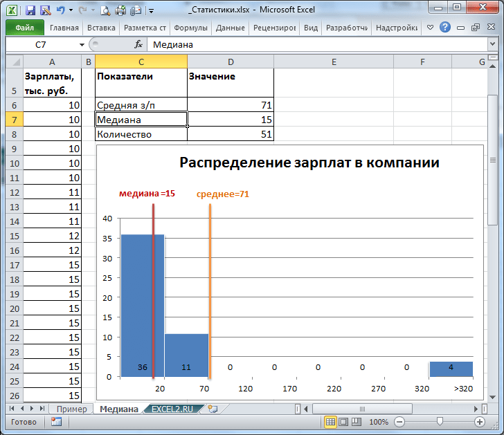Open Excel Help question mark icon
The width and height of the screenshot is (504, 435).
(x=445, y=27)
